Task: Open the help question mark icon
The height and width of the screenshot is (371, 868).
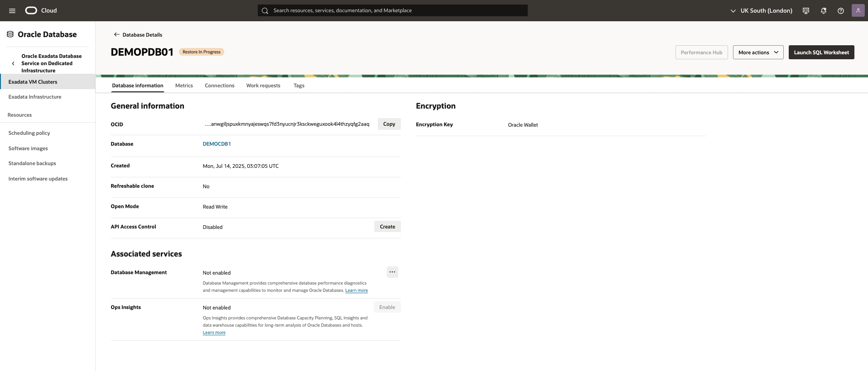Action: coord(841,10)
